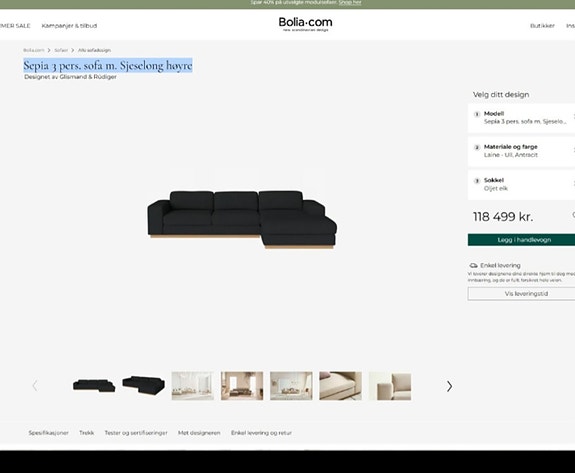Viewport: 575px width, 473px height.
Task: Click the Bolia.com logo
Action: tap(305, 24)
